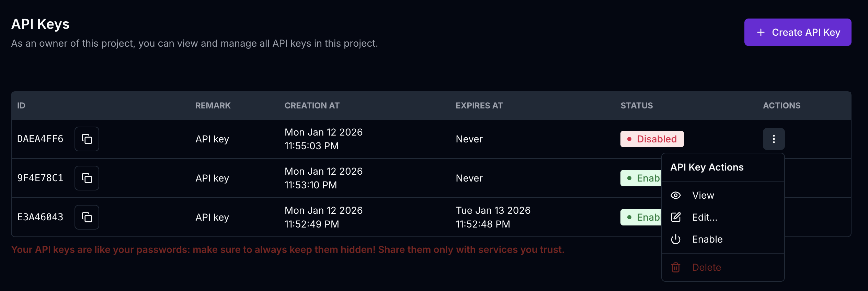Enable the disabled key via the menu
This screenshot has height=291, width=868.
point(707,239)
